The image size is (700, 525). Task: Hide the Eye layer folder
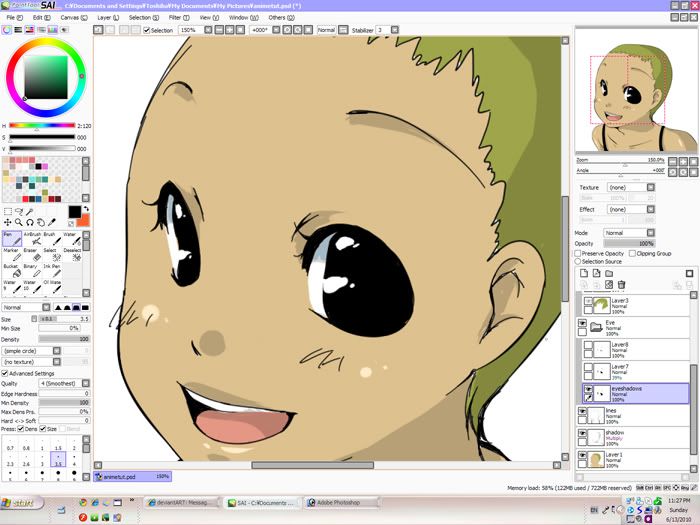[x=583, y=323]
